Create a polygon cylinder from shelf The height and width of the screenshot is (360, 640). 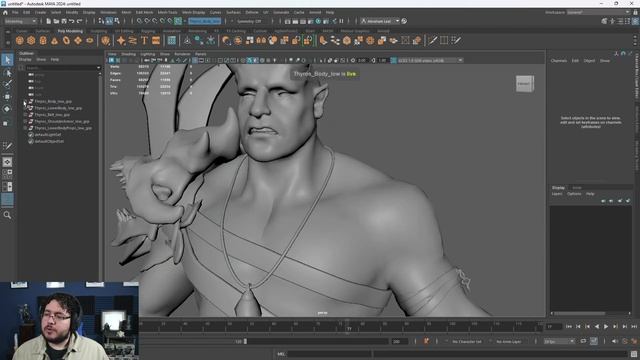(x=43, y=40)
